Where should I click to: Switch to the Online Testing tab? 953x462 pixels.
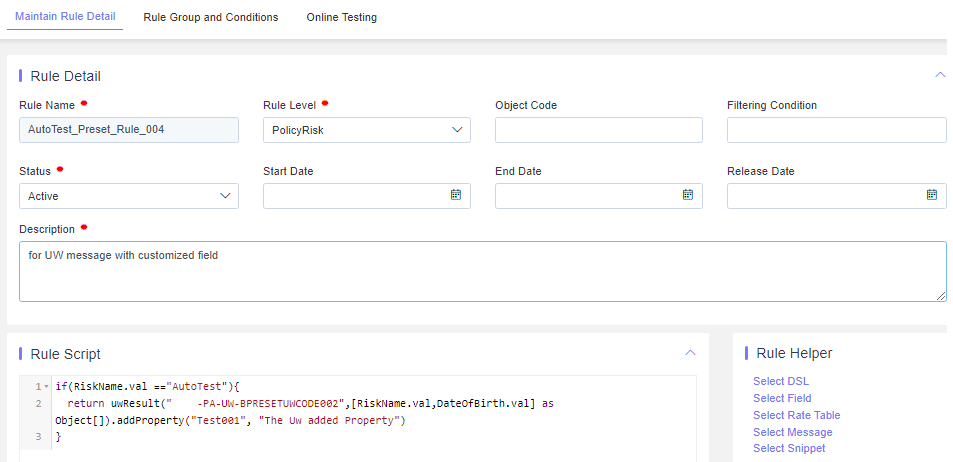(342, 18)
